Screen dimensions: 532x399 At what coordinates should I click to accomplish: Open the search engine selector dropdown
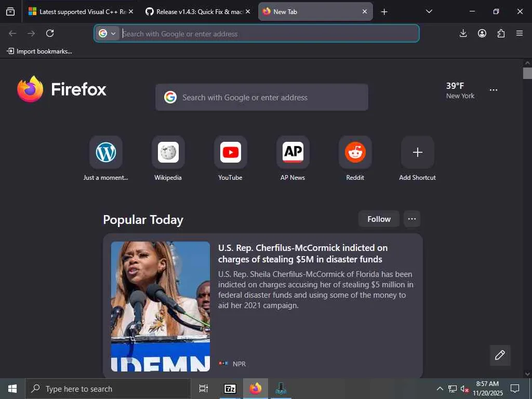pyautogui.click(x=107, y=33)
